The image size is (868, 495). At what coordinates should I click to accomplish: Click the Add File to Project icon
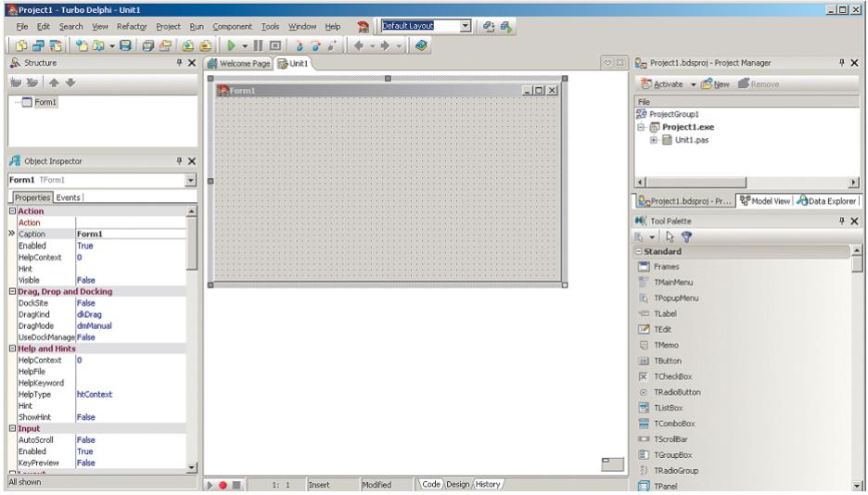(187, 46)
